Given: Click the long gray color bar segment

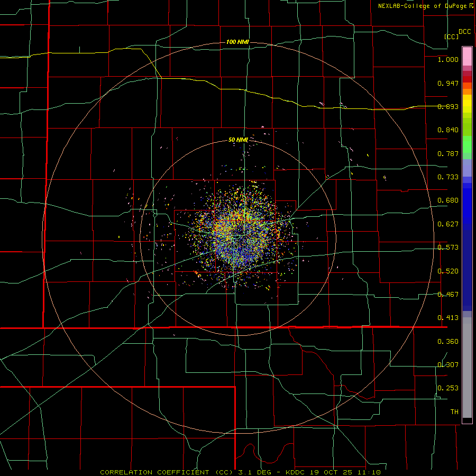Looking at the screenshot, I should tap(467, 368).
